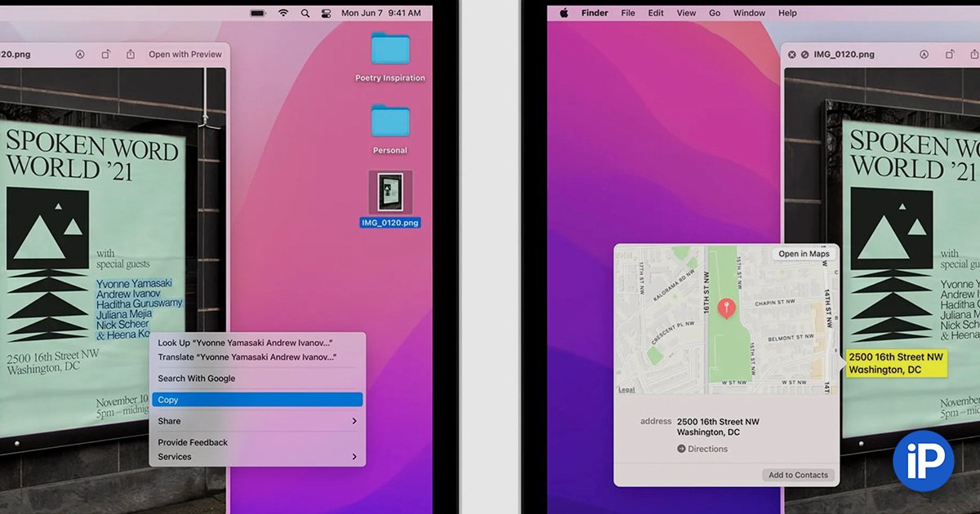
Task: Click the Wi-Fi status icon
Action: click(283, 13)
